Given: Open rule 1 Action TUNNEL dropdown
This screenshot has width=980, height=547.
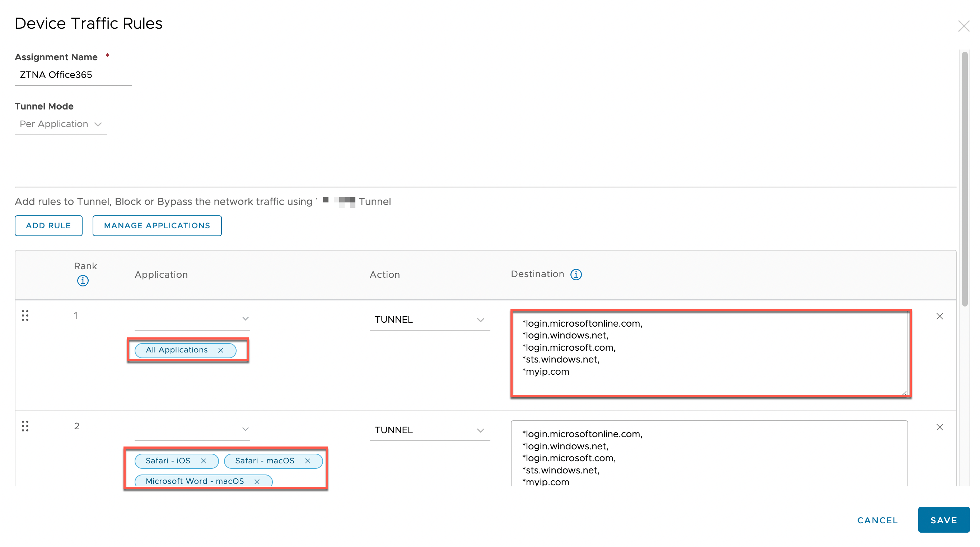Looking at the screenshot, I should (429, 319).
